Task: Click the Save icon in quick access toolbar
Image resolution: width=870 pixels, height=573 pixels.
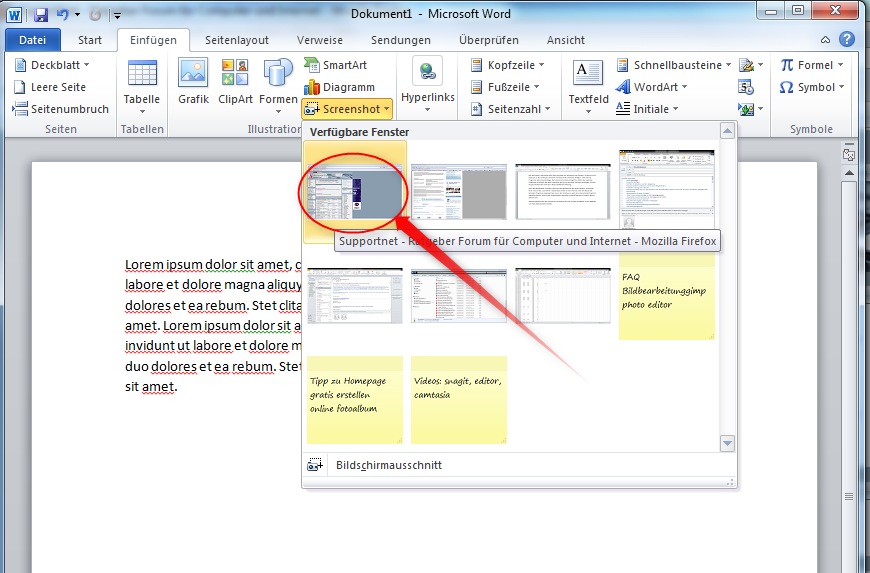Action: coord(41,14)
